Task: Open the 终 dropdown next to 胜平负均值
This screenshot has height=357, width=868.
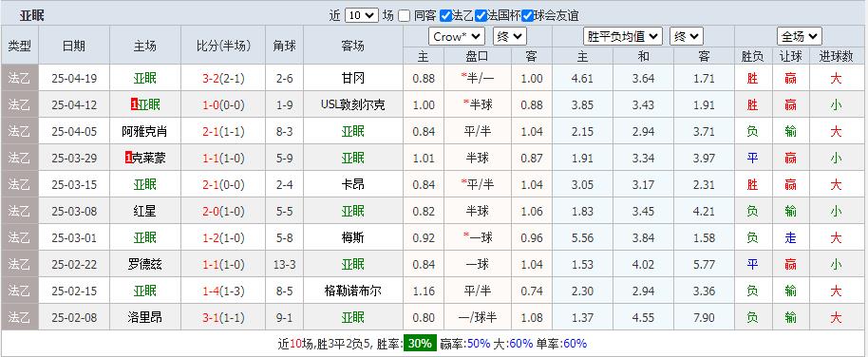Action: 687,37
